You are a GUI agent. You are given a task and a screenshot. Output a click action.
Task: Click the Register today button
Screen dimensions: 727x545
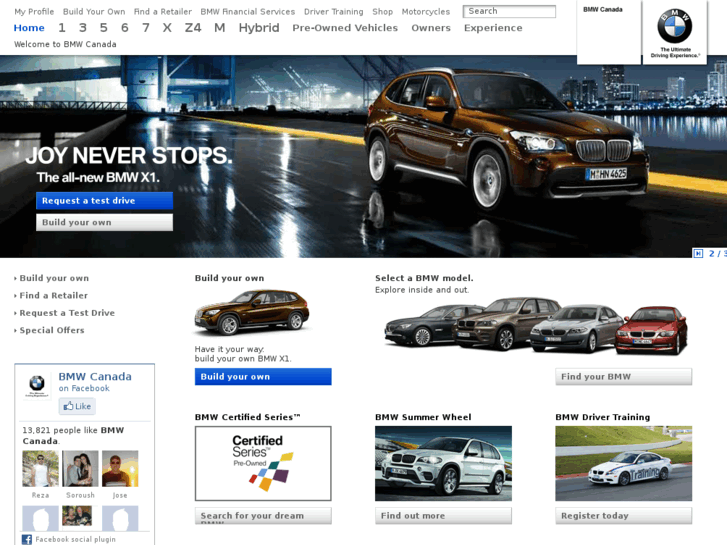point(624,516)
